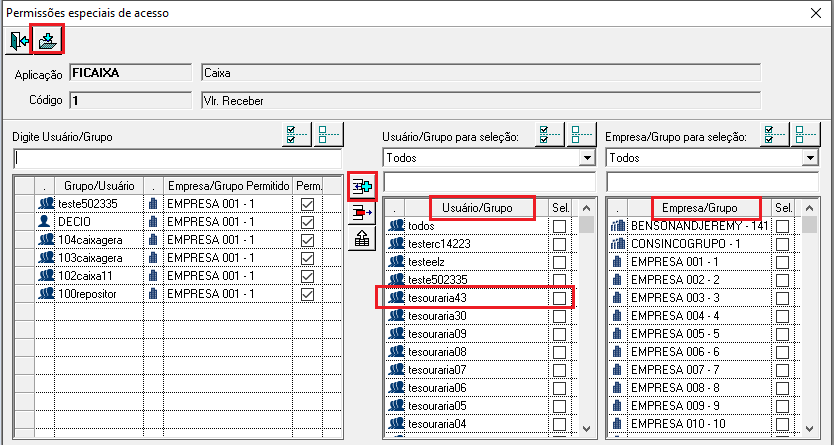Check the Sel. box for EMPRESA 003 - 3
The image size is (834, 445).
pos(782,298)
